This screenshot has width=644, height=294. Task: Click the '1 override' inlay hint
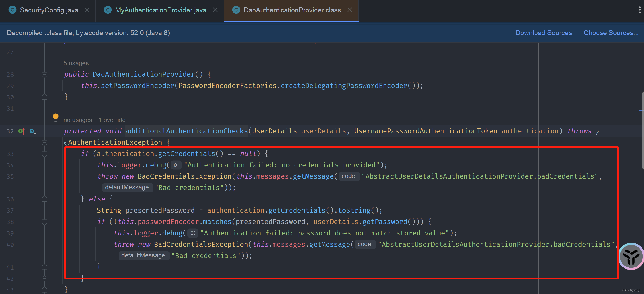(x=112, y=120)
